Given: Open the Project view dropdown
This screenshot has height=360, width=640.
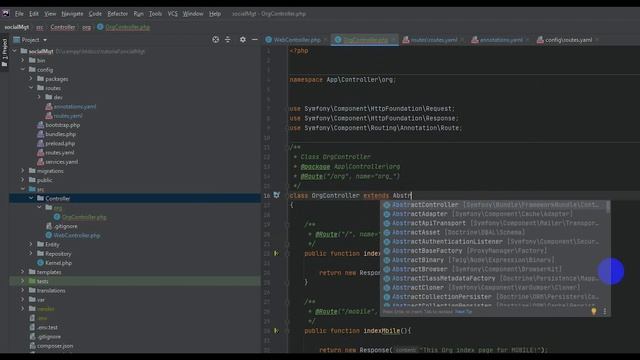Looking at the screenshot, I should click(x=45, y=40).
